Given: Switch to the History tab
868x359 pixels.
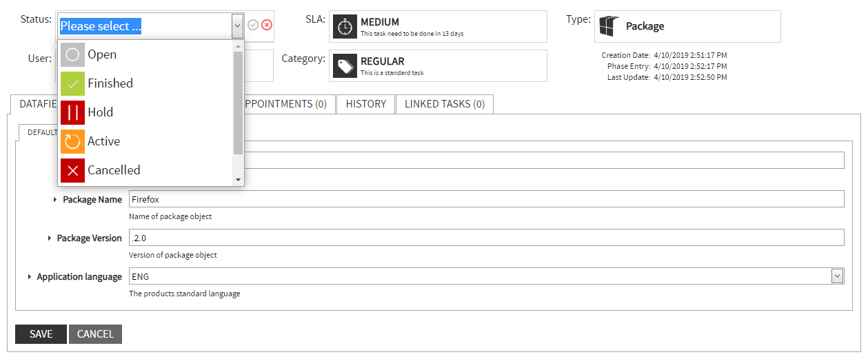Looking at the screenshot, I should coord(366,104).
